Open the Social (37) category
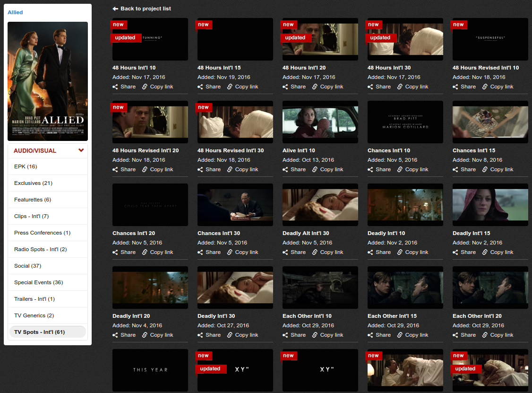 48,266
